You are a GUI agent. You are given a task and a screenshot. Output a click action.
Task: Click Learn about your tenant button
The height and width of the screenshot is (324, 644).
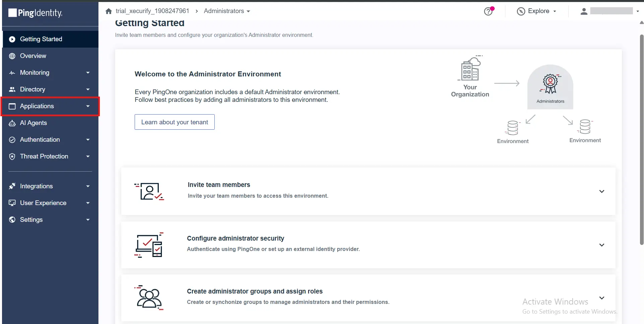tap(174, 122)
